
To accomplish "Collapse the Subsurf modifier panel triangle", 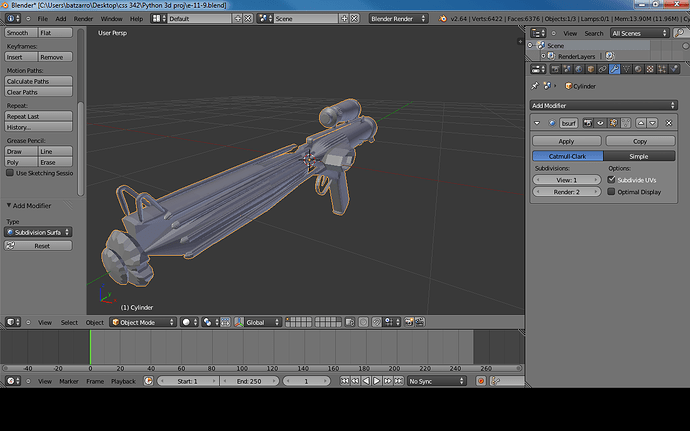I will 537,123.
